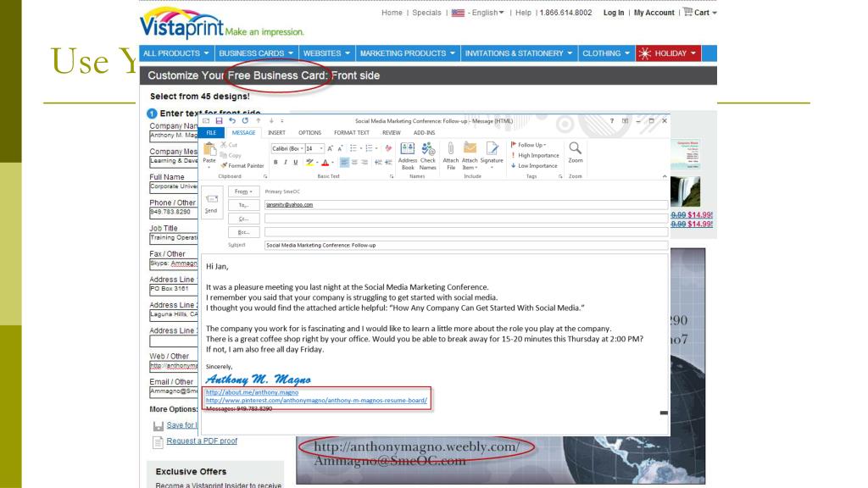The image size is (868, 488).
Task: Open the From account dropdown
Action: [x=243, y=191]
